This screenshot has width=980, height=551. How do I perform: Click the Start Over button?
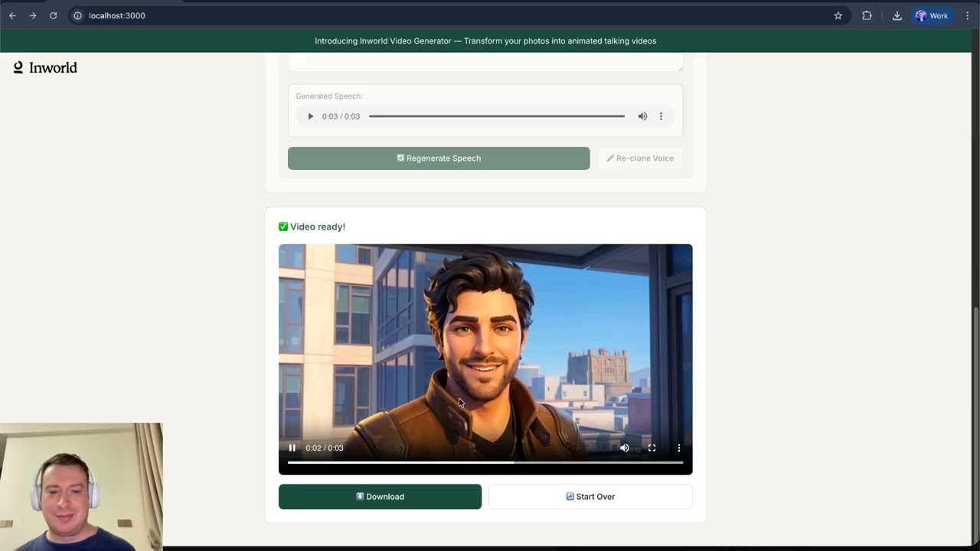pyautogui.click(x=590, y=497)
